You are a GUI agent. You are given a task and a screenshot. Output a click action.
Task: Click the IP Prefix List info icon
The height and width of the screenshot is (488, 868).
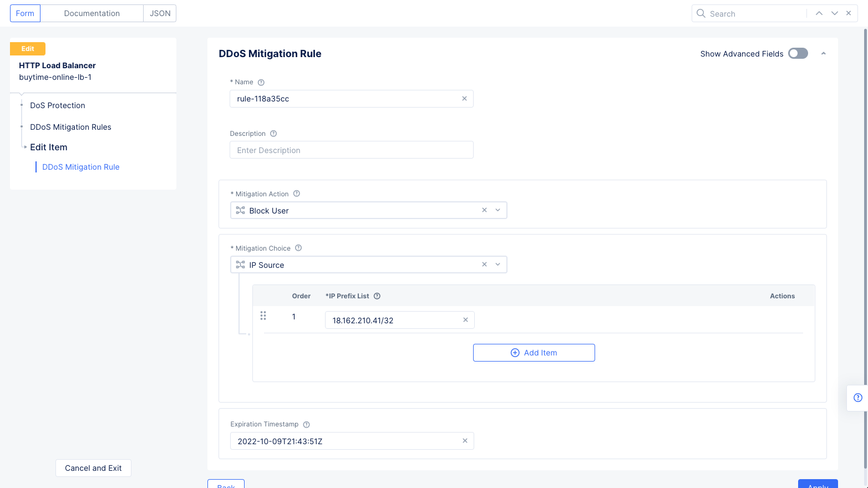377,296
